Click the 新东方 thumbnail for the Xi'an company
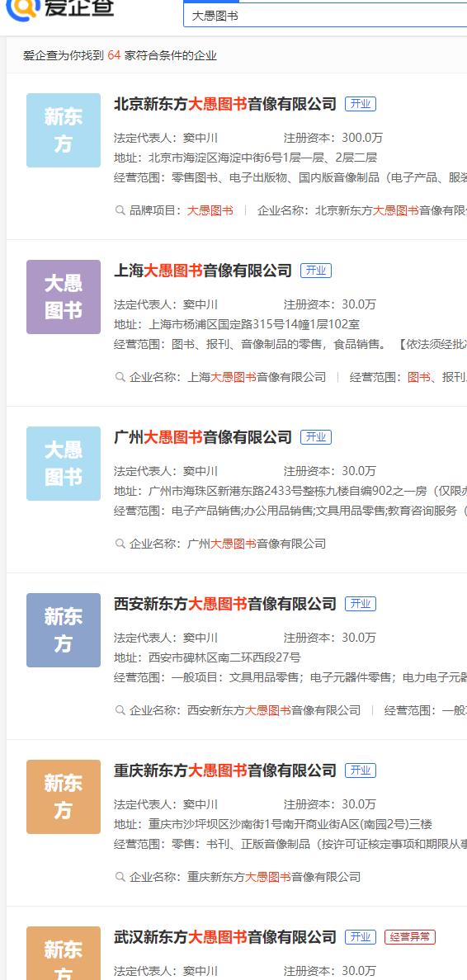 point(64,630)
